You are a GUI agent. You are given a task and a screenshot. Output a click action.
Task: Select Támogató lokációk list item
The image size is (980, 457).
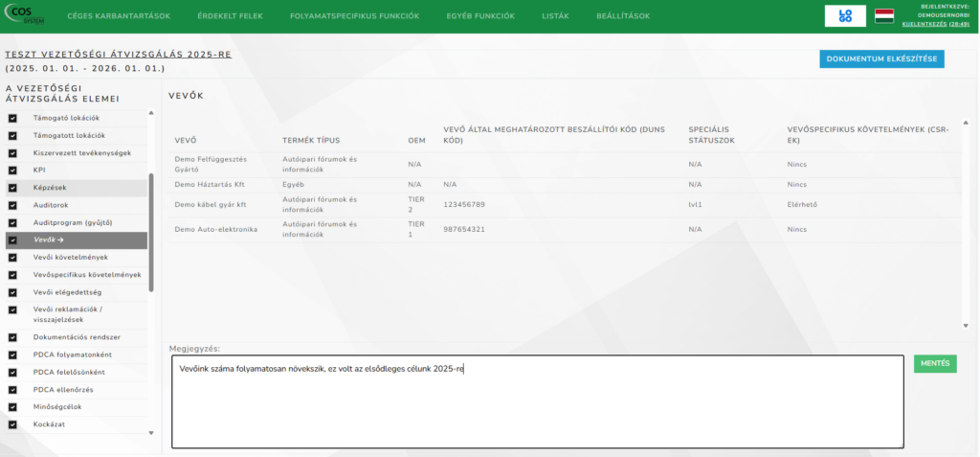(x=66, y=118)
